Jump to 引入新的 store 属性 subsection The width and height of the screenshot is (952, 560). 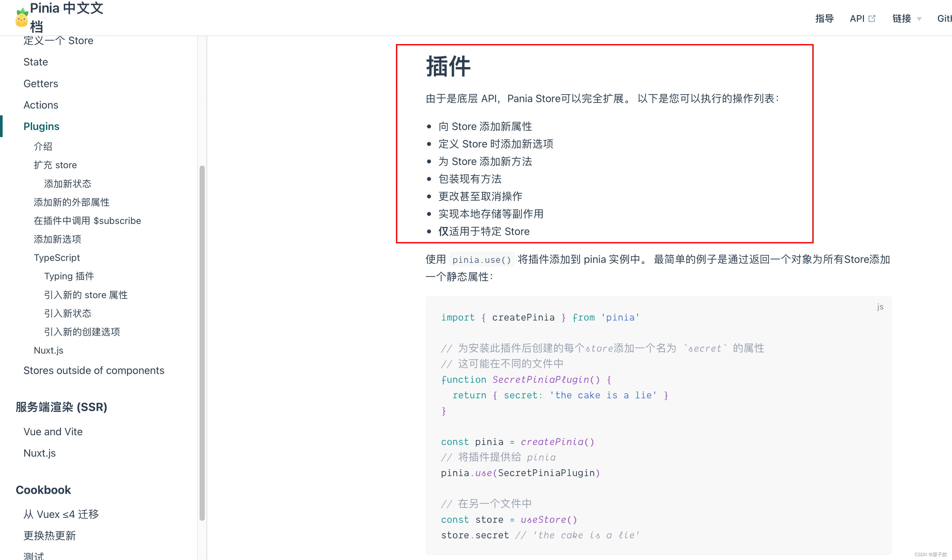coord(86,295)
